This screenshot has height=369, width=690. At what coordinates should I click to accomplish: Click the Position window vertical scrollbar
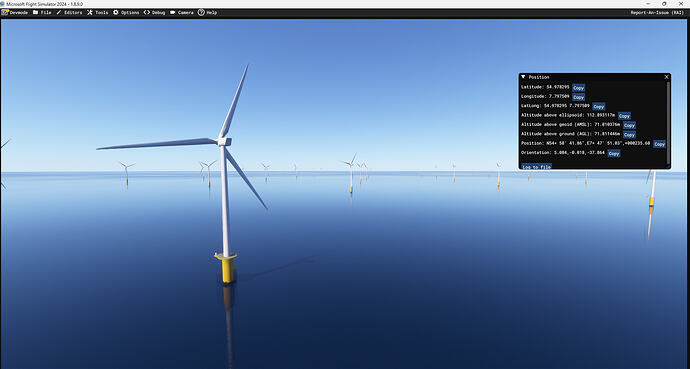(x=668, y=123)
